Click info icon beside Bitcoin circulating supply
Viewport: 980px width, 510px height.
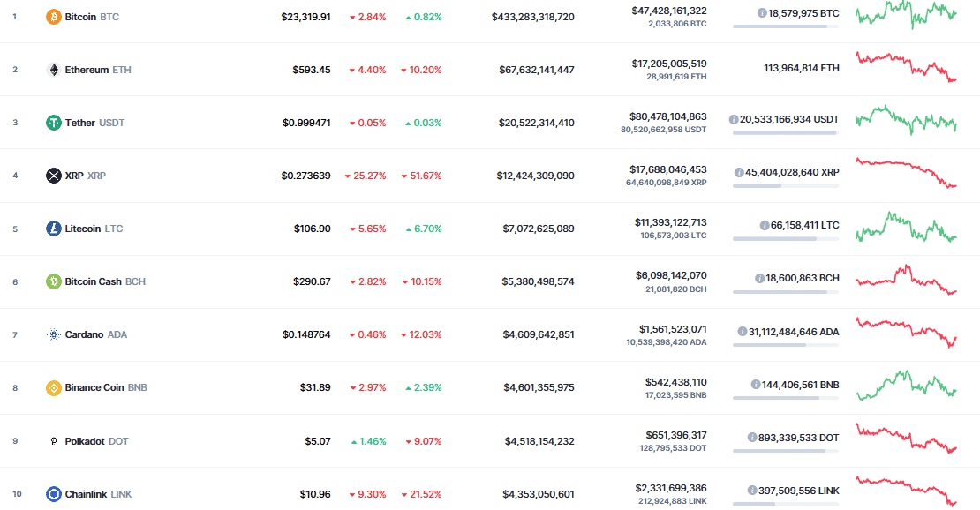click(762, 13)
